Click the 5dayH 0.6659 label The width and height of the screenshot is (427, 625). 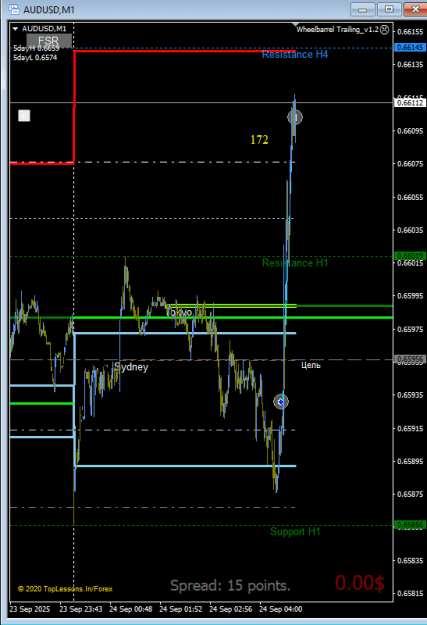click(36, 49)
